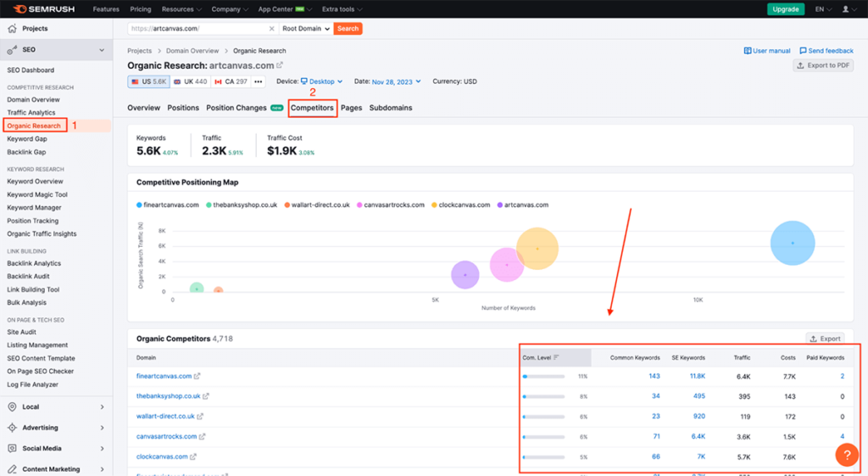Toggle clockcanvas.com legend series
The height and width of the screenshot is (476, 868).
(x=461, y=205)
